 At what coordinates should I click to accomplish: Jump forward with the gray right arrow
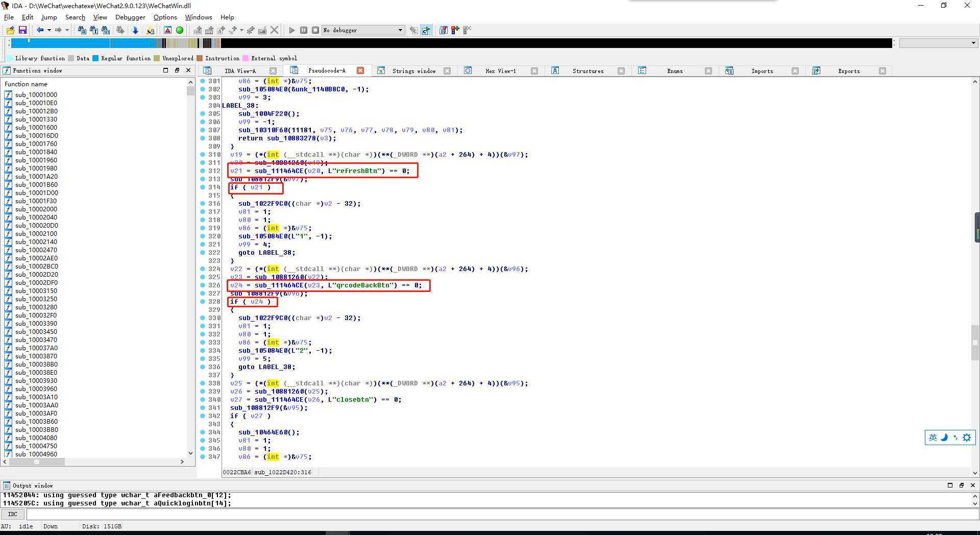click(x=58, y=30)
